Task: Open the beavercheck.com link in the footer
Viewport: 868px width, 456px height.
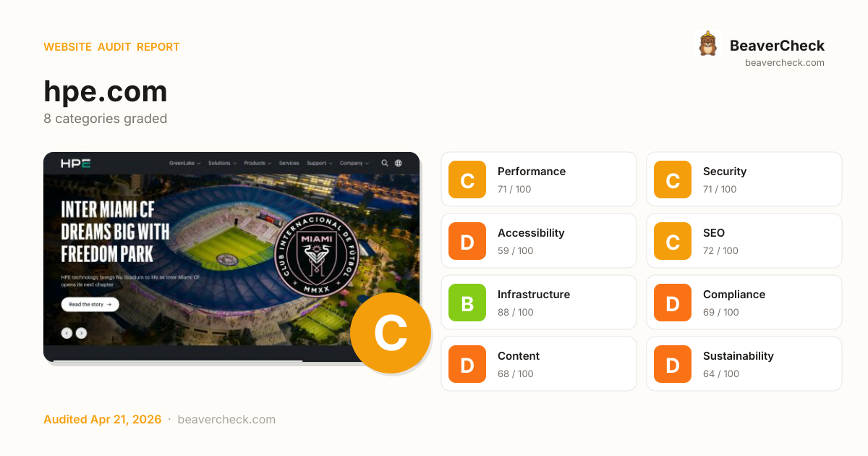Action: click(x=226, y=419)
